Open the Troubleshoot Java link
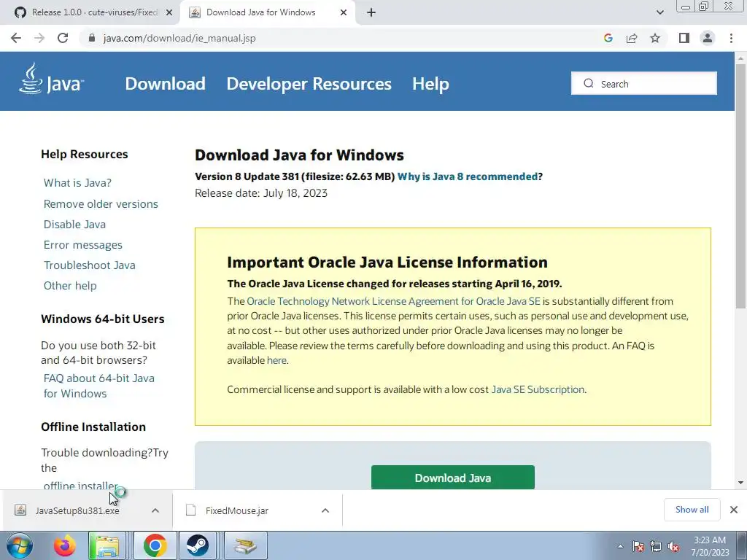 [x=90, y=265]
